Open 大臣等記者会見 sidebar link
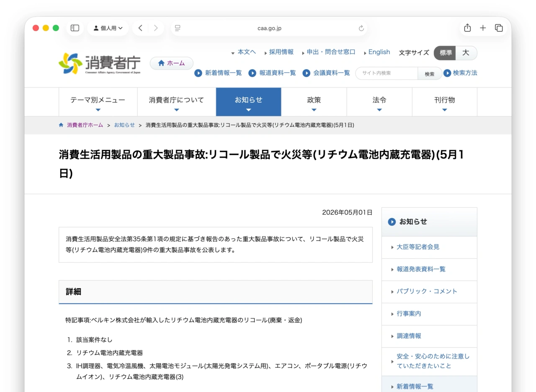536x392 pixels. pyautogui.click(x=418, y=247)
